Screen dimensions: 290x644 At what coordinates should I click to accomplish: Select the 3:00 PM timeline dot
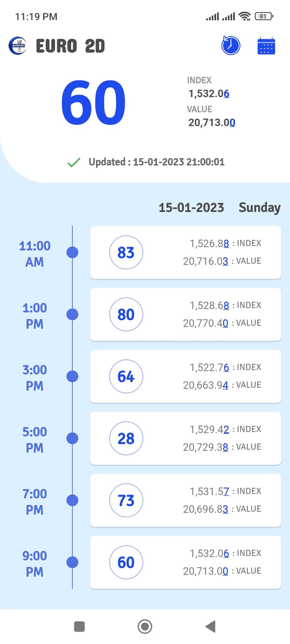coord(72,376)
